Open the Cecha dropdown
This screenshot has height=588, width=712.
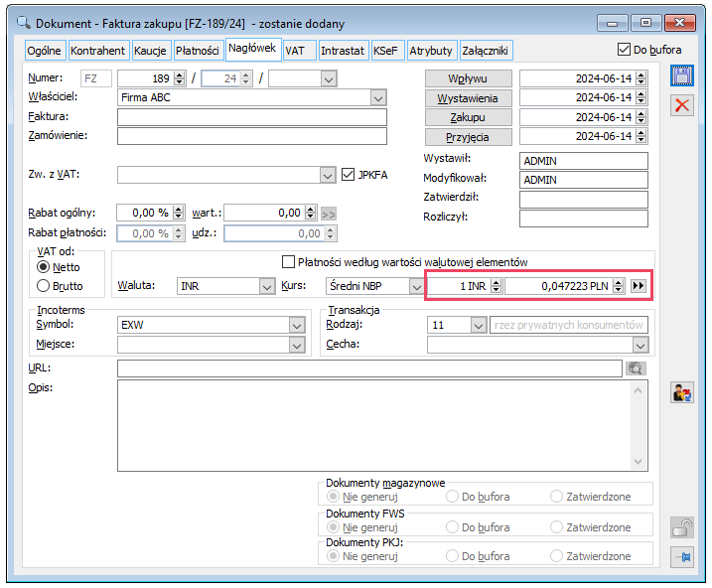click(641, 345)
